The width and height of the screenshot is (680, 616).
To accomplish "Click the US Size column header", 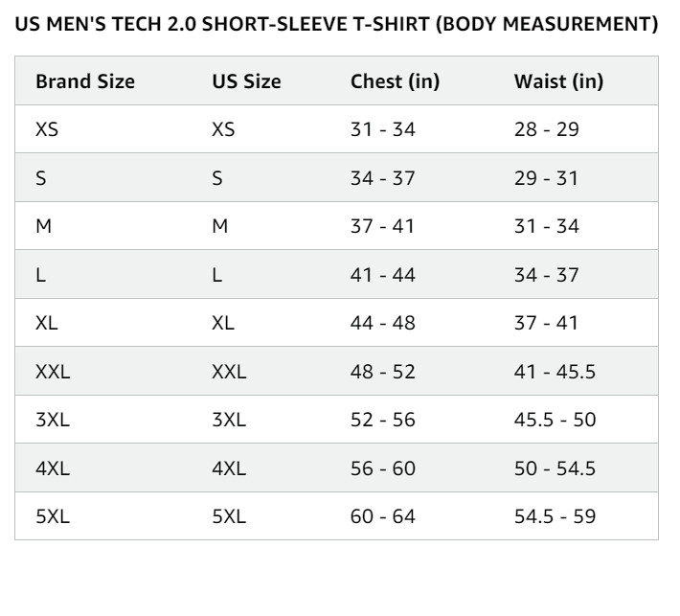I will 246,81.
